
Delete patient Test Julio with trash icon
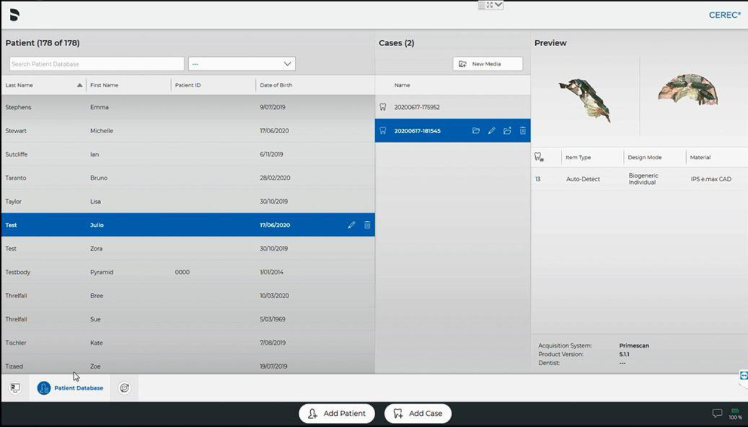[367, 225]
